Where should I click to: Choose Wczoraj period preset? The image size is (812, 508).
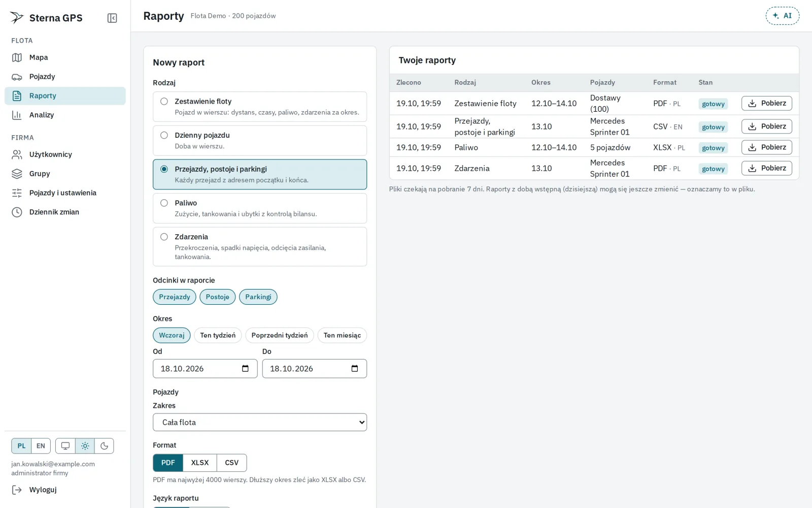[x=172, y=335]
